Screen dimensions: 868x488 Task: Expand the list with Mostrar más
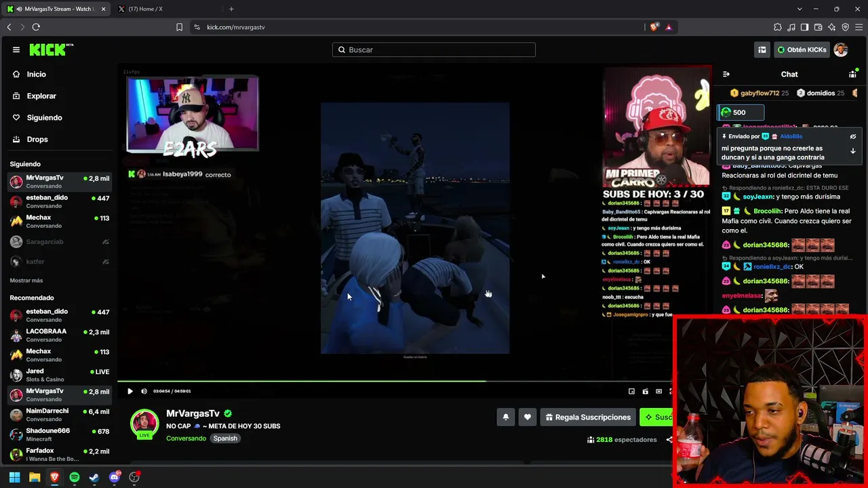(26, 281)
